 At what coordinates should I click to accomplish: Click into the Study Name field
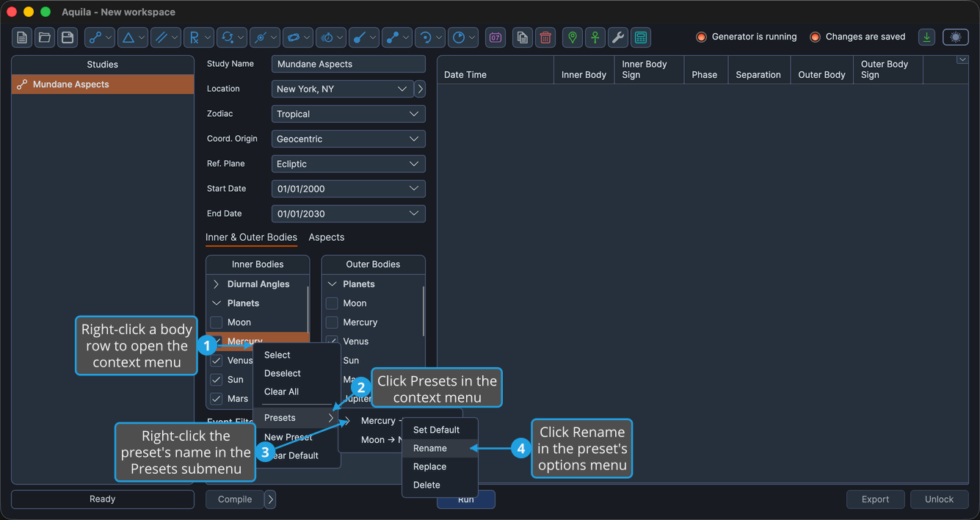point(348,64)
